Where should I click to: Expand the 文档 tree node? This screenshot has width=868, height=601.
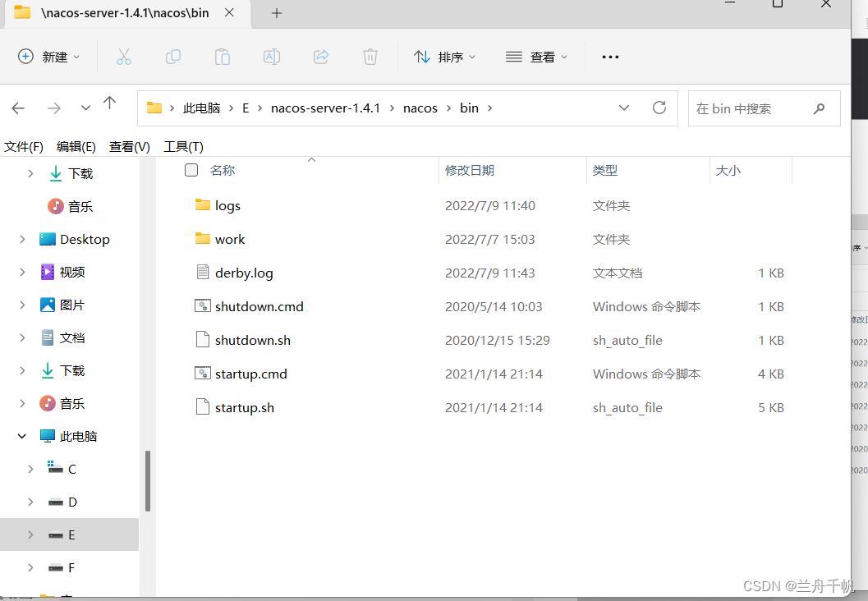pos(22,337)
